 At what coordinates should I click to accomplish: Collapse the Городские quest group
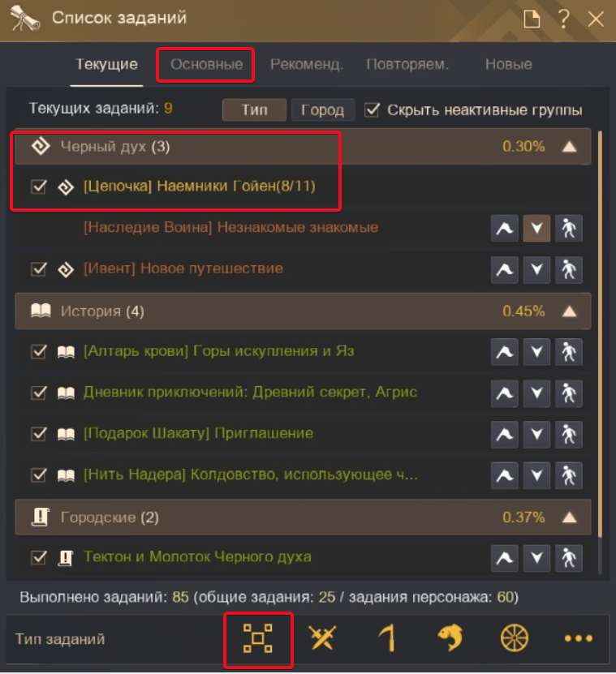pos(570,517)
